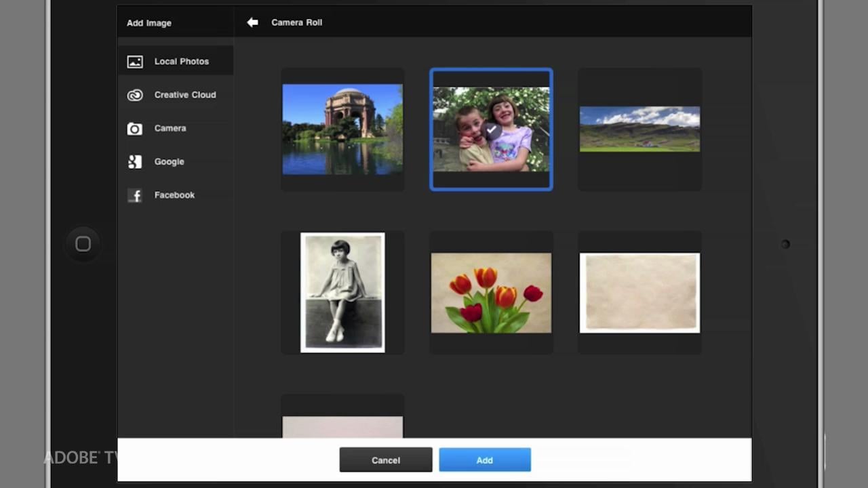Deselect the checkmark on the kids photo

(493, 129)
